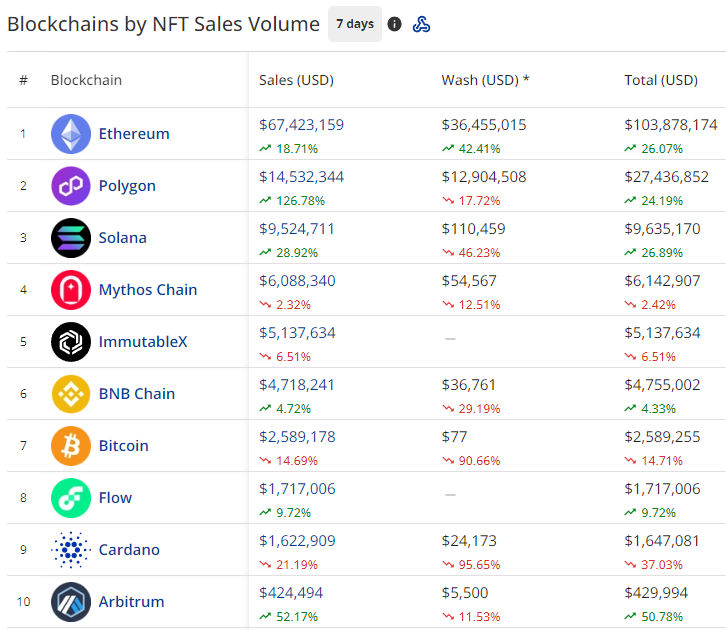Sort by Blockchain column header

[86, 80]
